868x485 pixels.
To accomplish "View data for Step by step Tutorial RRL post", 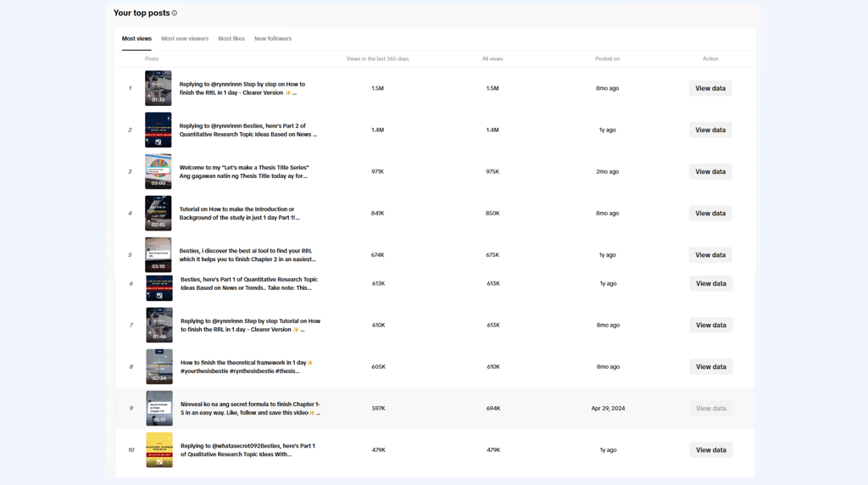I will (711, 325).
